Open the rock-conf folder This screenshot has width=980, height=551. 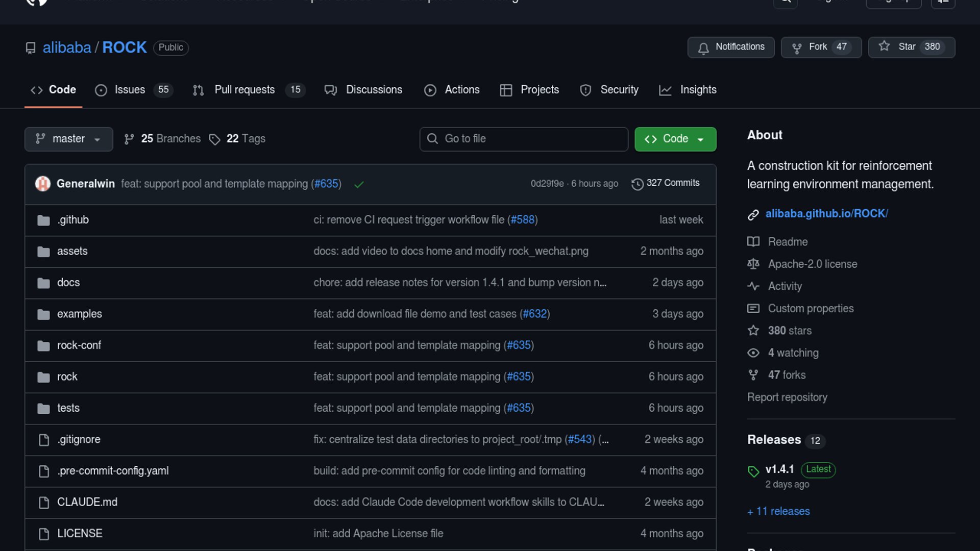click(79, 345)
